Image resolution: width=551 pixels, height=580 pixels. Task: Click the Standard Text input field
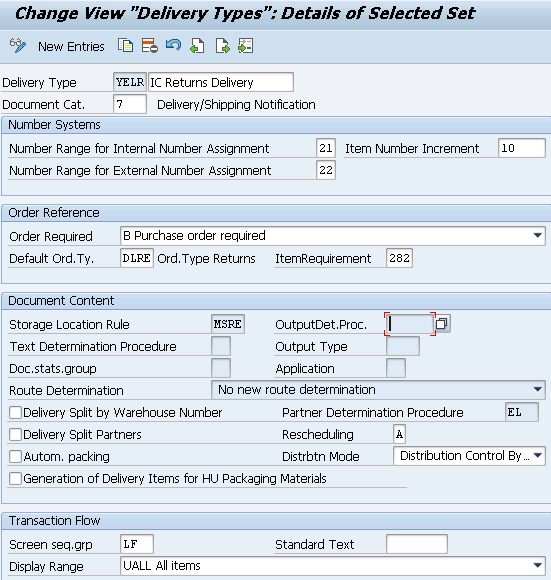pyautogui.click(x=417, y=544)
